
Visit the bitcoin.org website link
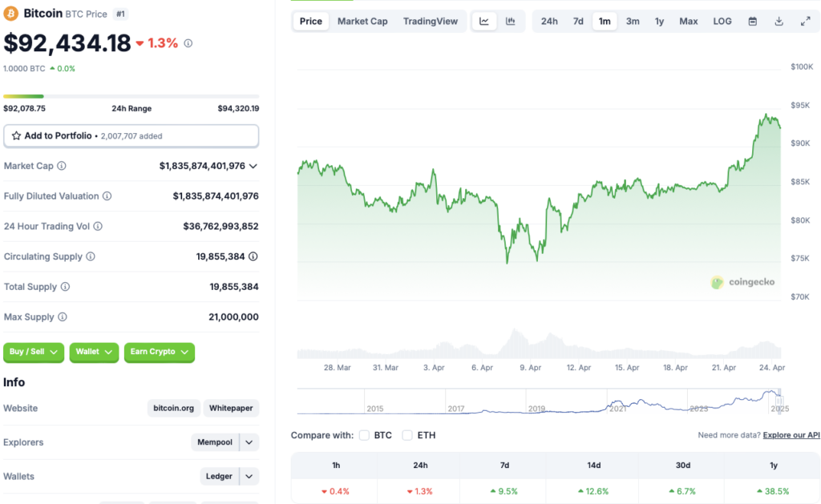click(x=173, y=408)
